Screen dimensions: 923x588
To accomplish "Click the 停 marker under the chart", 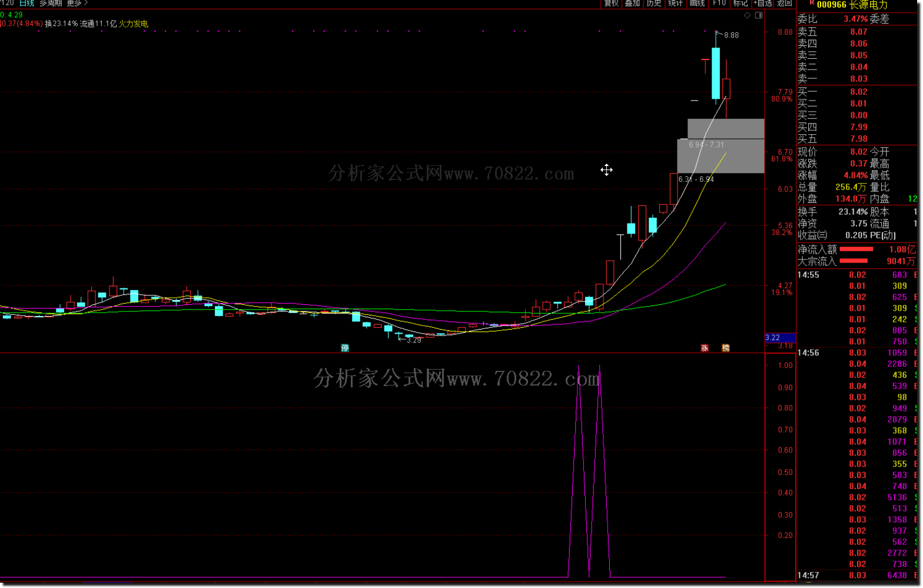I will point(345,348).
